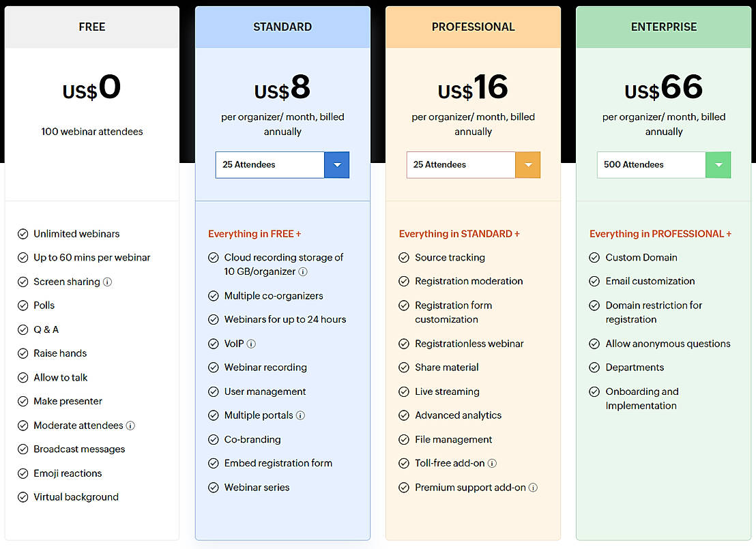Screen dimensions: 756x549
Task: Click the Everything in STANDARD + text
Action: point(459,234)
